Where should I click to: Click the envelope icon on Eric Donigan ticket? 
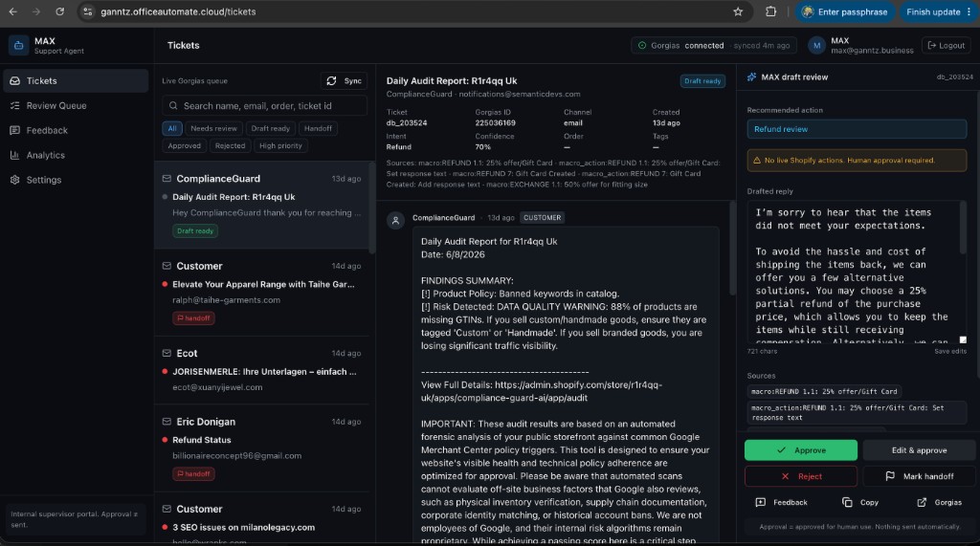click(167, 422)
